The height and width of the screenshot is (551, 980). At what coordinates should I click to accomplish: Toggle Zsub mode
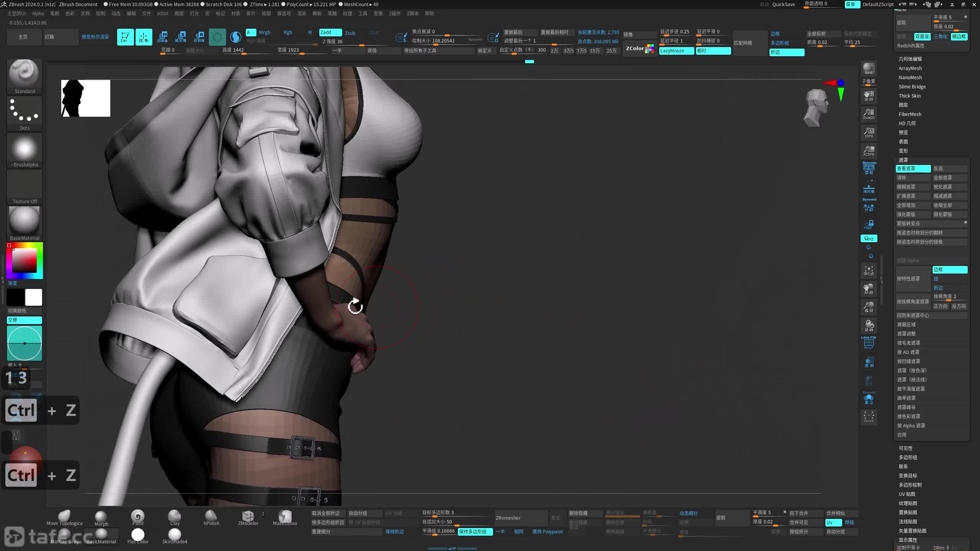click(350, 33)
